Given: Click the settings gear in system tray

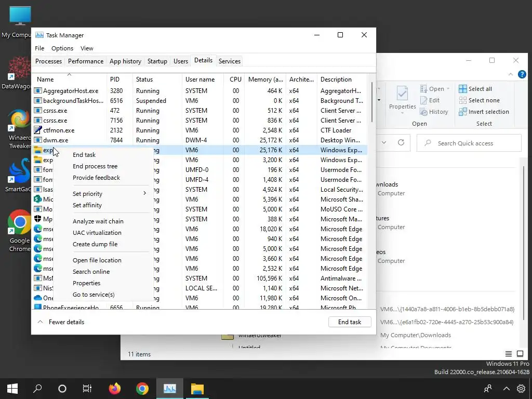Looking at the screenshot, I should [x=521, y=389].
